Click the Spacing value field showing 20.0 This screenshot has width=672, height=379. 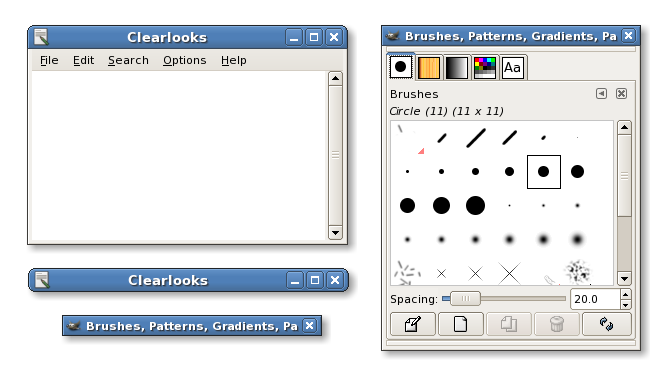point(595,299)
